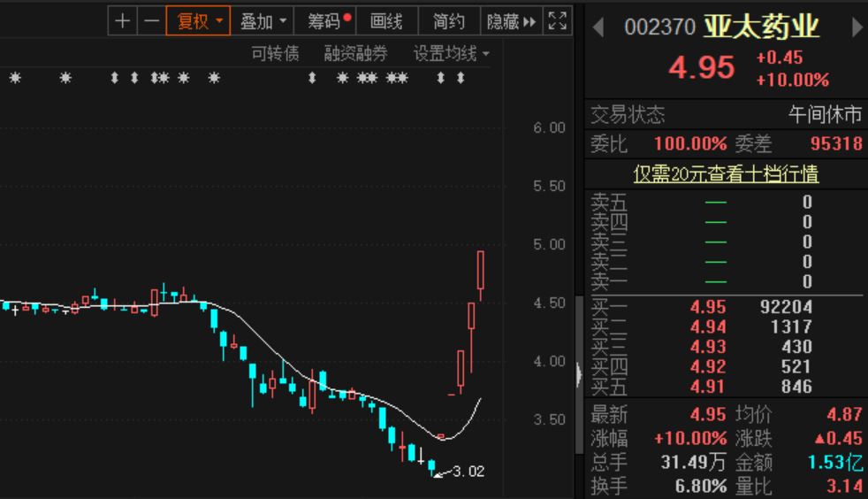This screenshot has height=499, width=868.
Task: Click the plus zoom-in chart button
Action: pos(123,21)
